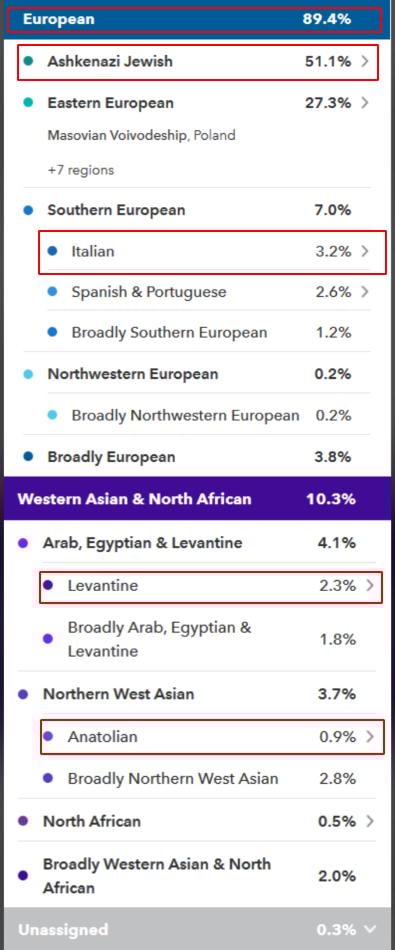The height and width of the screenshot is (950, 395).
Task: Open Spanish & Portuguese details chevron
Action: [x=364, y=291]
